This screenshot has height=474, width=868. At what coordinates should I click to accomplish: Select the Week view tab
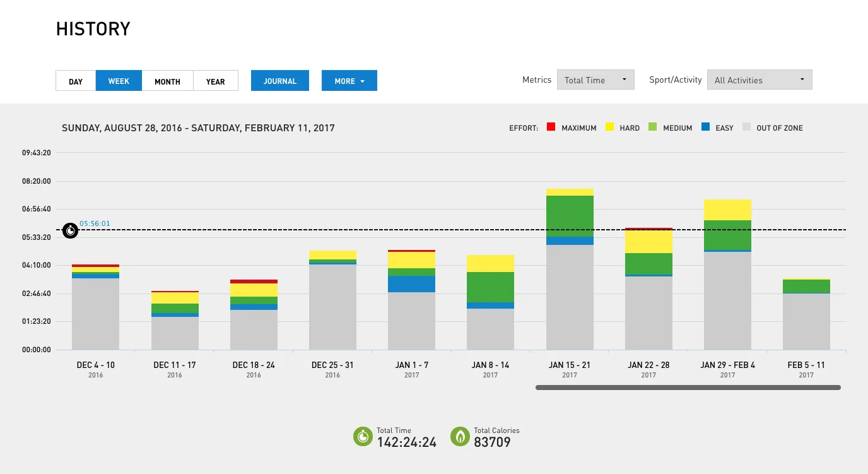(119, 81)
